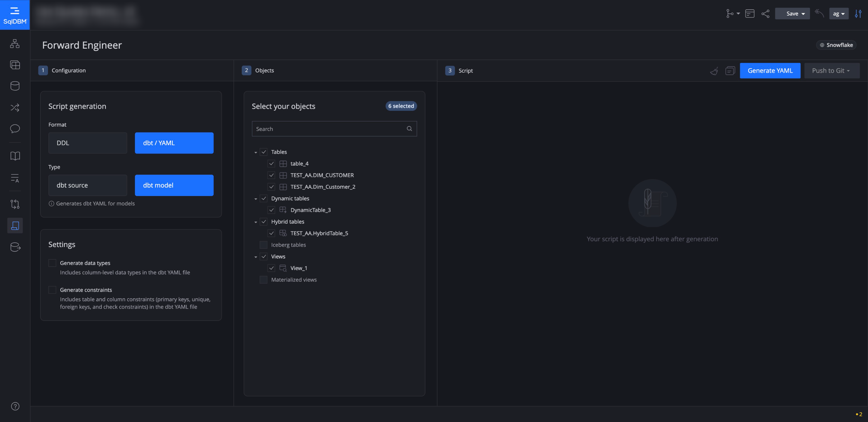Select the TEST_AA.DIM_CUSTOMER row label

pyautogui.click(x=322, y=175)
